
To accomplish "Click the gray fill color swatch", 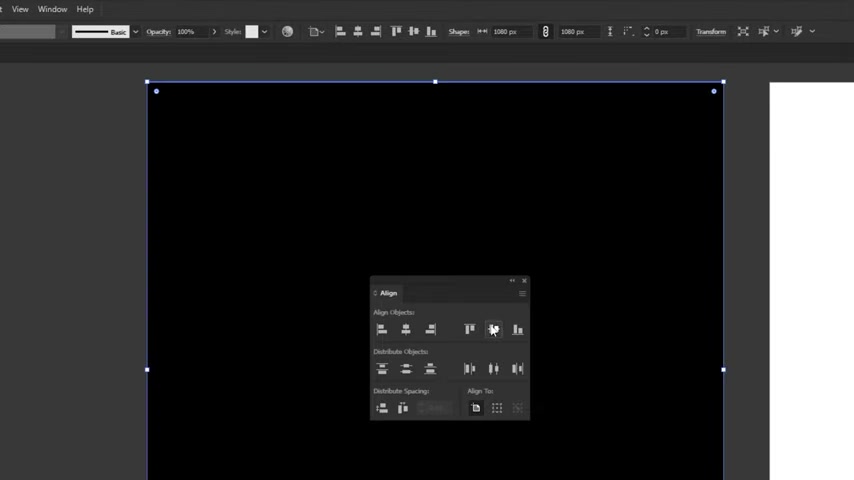I will click(27, 32).
